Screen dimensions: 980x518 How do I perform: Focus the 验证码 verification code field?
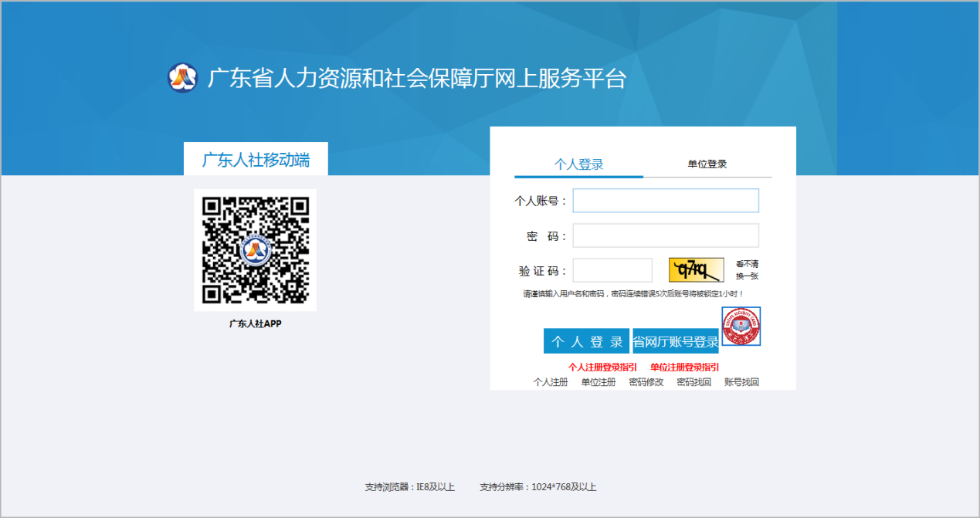point(612,270)
